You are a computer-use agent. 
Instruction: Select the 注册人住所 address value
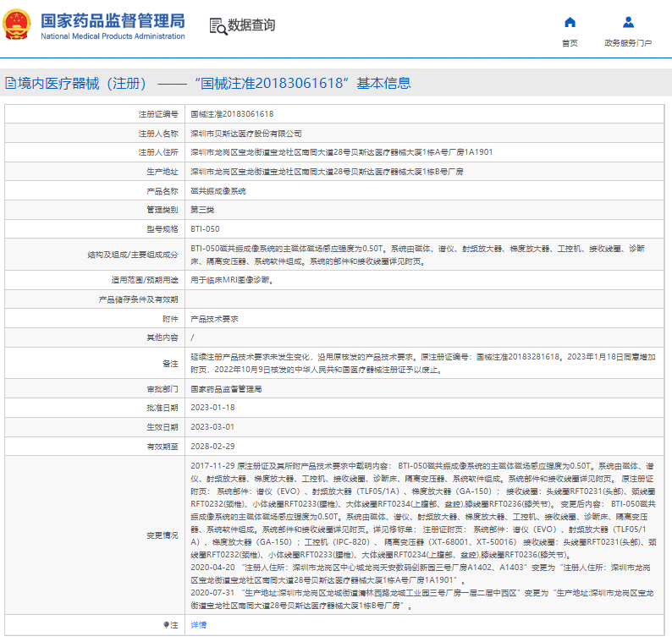point(342,152)
